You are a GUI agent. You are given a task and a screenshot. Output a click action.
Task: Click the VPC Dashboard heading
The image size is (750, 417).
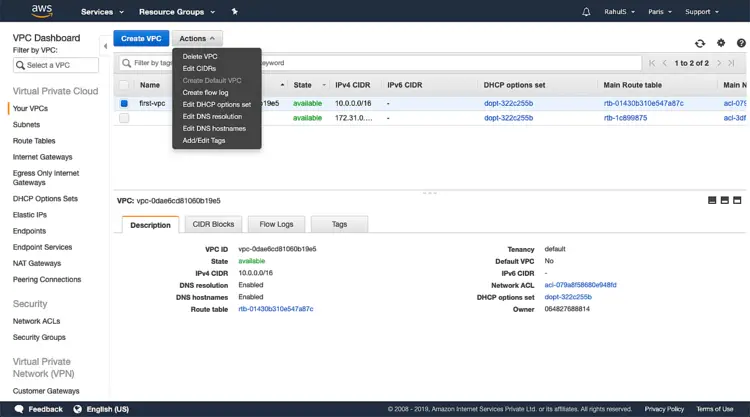[46, 38]
